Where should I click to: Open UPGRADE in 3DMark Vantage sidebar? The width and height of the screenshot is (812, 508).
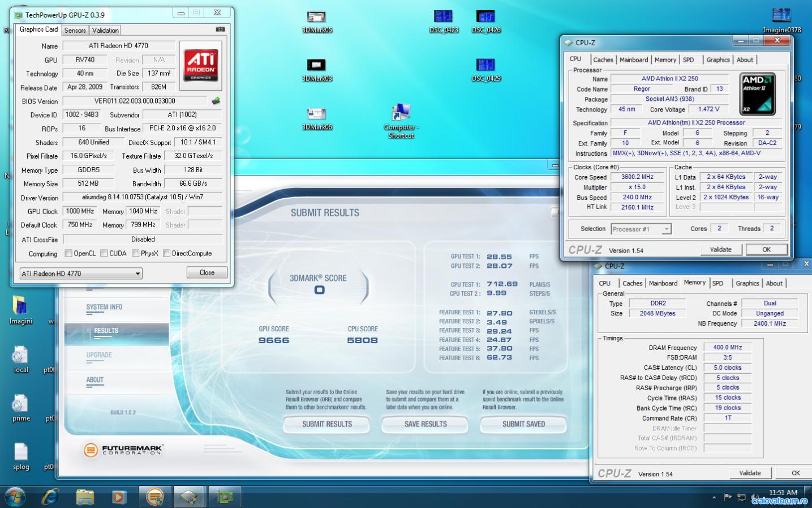99,355
